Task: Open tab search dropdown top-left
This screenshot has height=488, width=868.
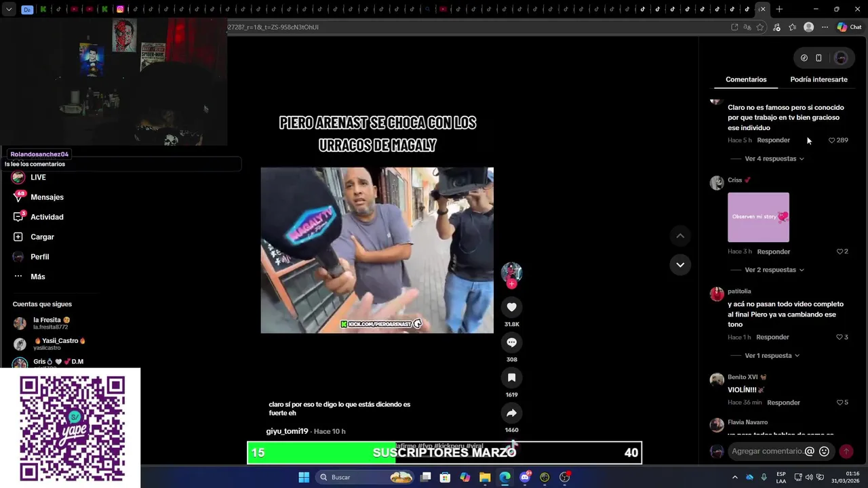Action: point(9,9)
